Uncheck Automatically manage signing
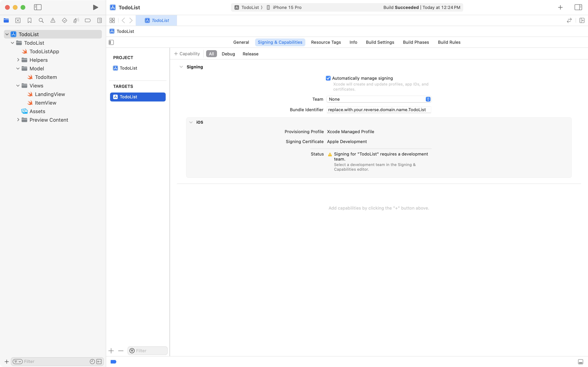588x367 pixels. click(328, 78)
